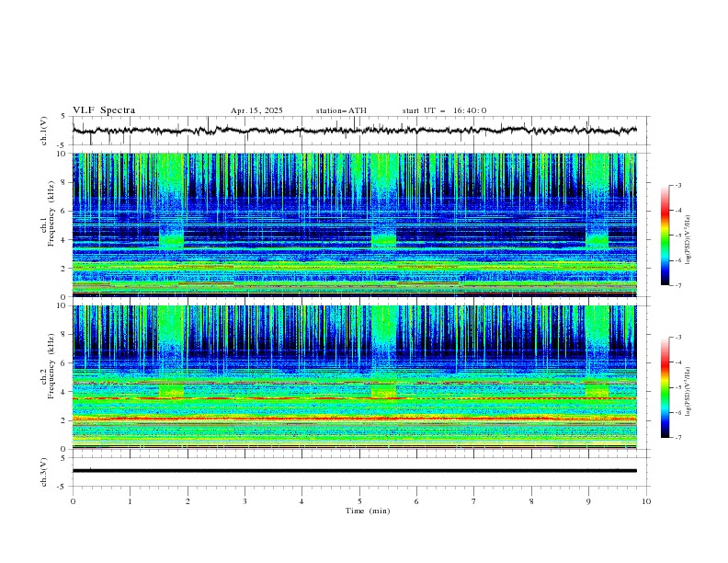Click the ch.1 frequency tick label '8'
The image size is (728, 563).
[65, 182]
